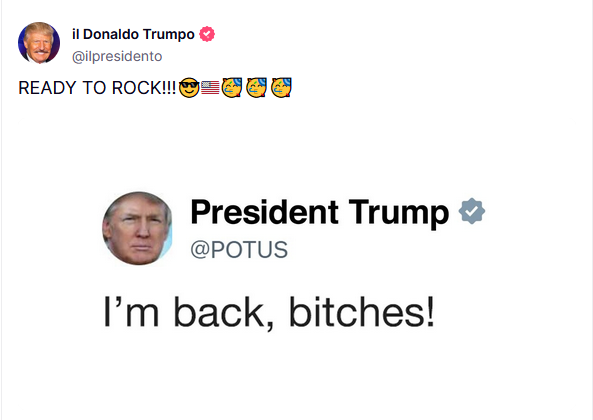Select I'm at the quoted tweet start
Screen dimensions: 593x420
click(x=131, y=312)
